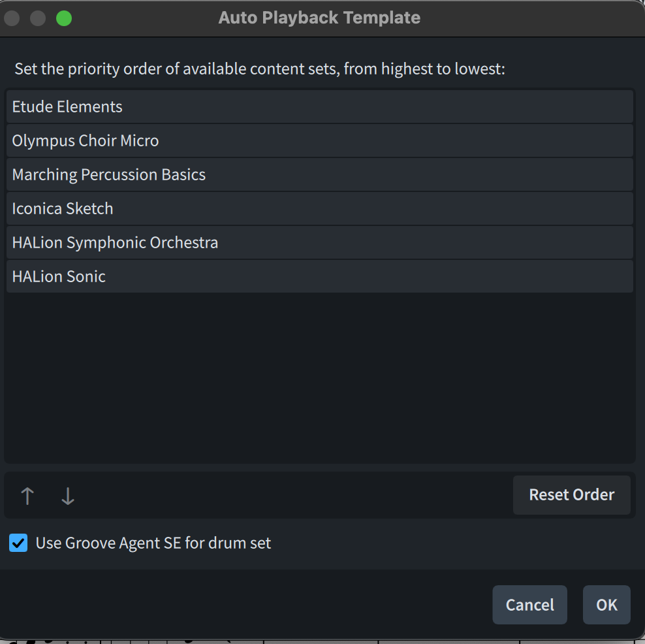Click empty space below the content set list
This screenshot has height=644, width=645.
click(320, 379)
